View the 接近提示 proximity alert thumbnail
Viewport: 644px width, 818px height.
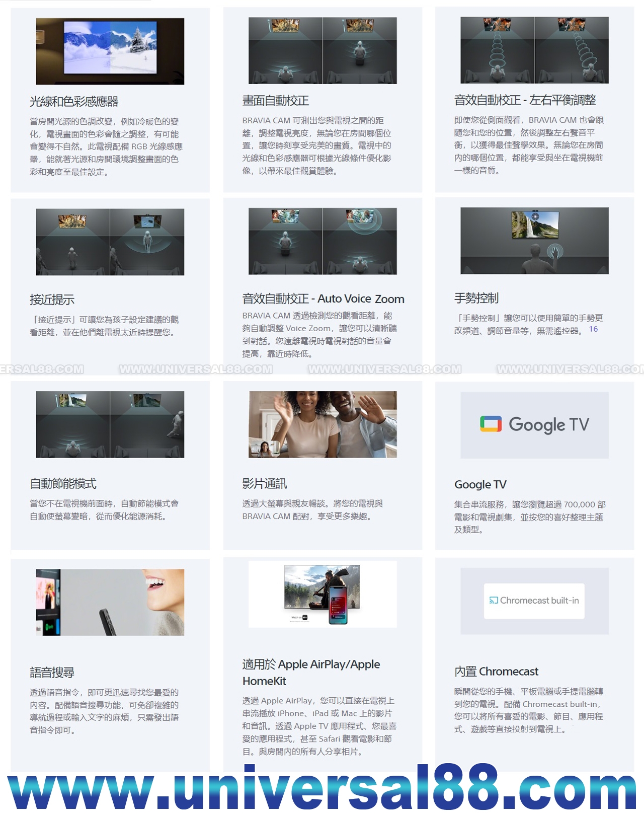pyautogui.click(x=110, y=242)
